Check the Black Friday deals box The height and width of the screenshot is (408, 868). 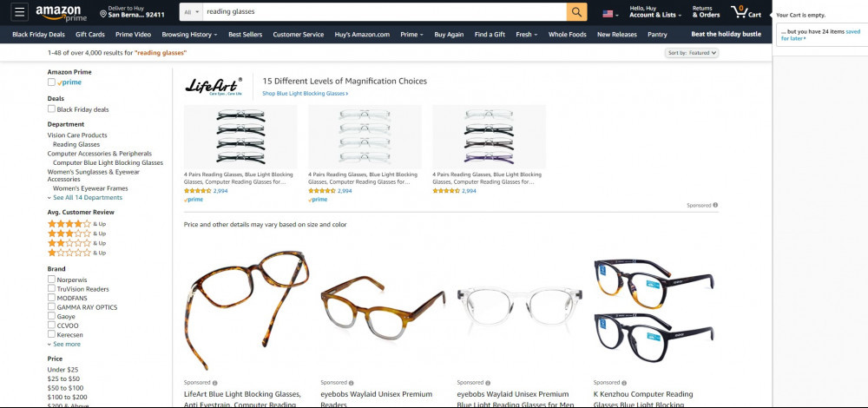pos(51,109)
